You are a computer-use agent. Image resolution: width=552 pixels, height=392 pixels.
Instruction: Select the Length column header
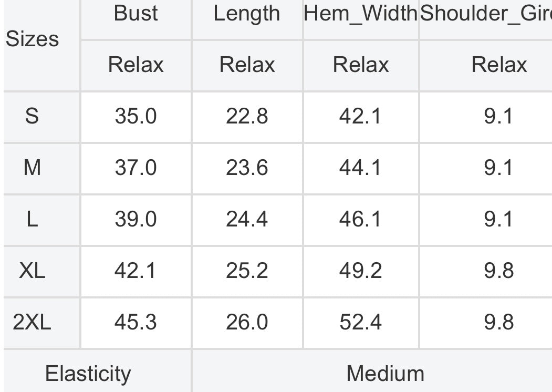click(x=247, y=14)
